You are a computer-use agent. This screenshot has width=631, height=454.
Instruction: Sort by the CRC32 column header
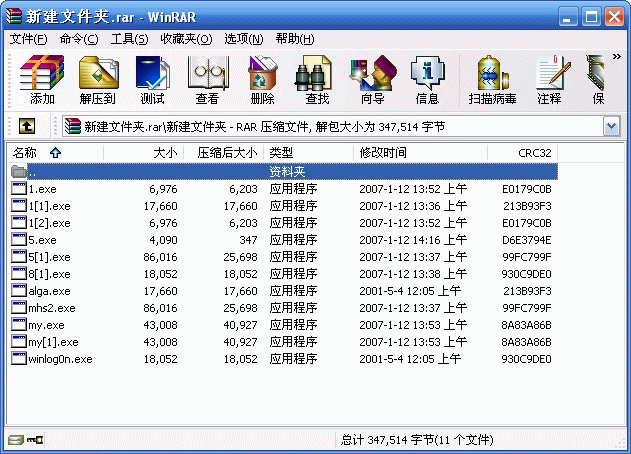522,153
